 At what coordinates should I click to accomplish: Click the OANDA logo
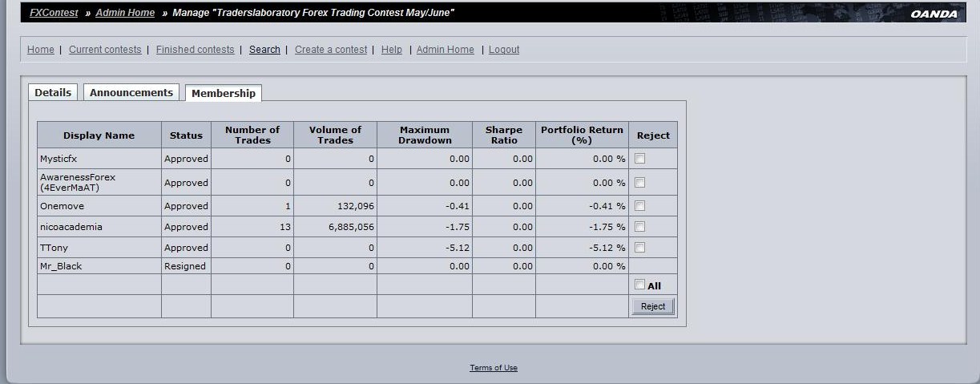point(934,14)
